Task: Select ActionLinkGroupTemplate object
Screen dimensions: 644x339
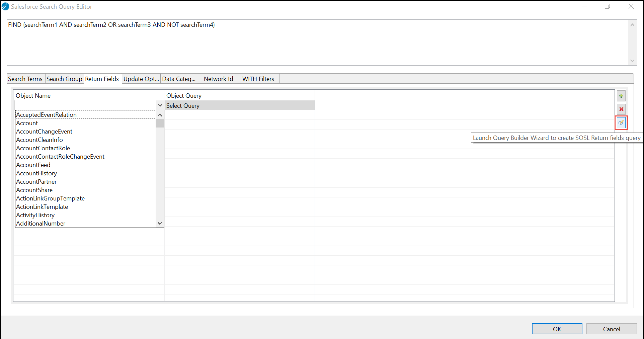Action: pos(85,198)
